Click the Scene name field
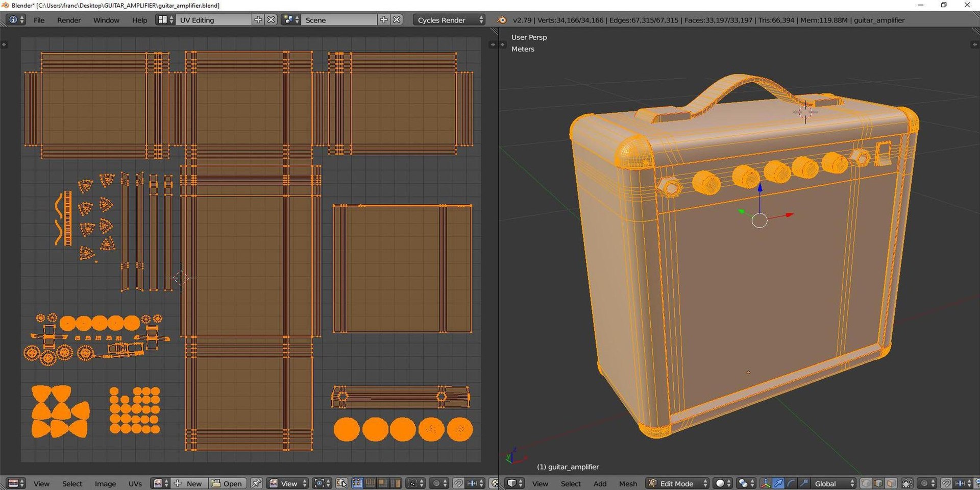This screenshot has height=490, width=980. coord(339,20)
